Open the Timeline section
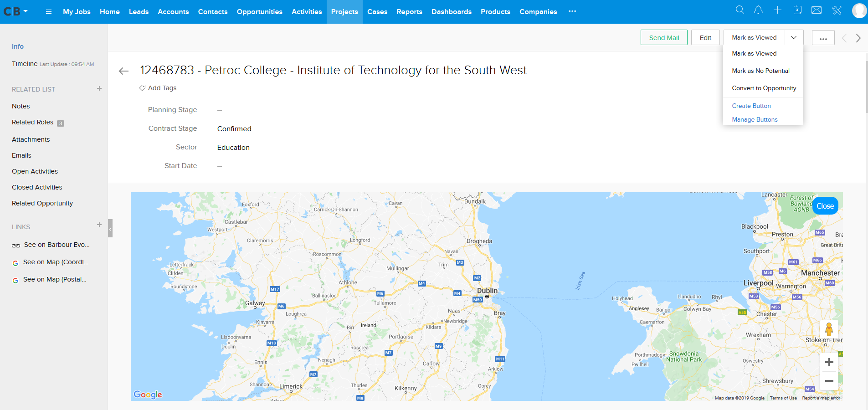Screen dimensions: 868x410 (25, 64)
